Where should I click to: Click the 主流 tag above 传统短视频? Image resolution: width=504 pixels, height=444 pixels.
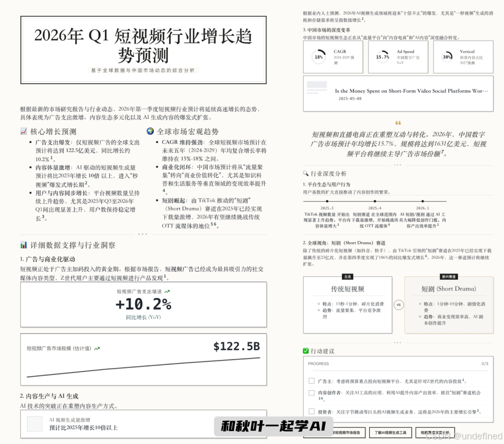click(348, 277)
